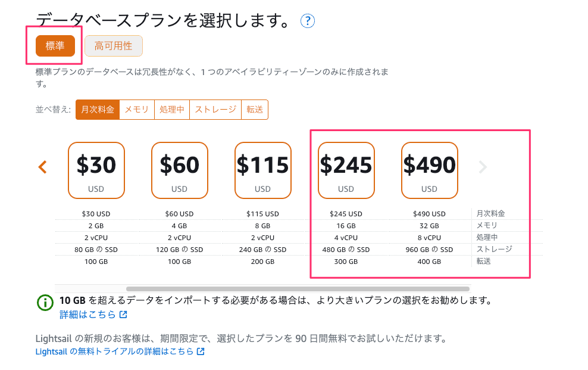This screenshot has width=588, height=370.
Task: Sort plans by 処理中
Action: click(172, 110)
